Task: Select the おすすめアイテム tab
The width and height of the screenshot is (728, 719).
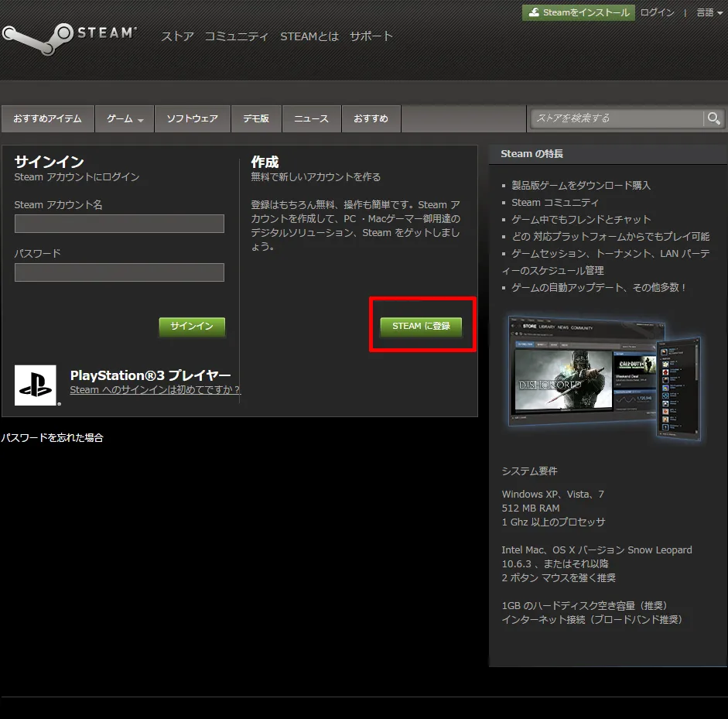Action: click(x=47, y=119)
